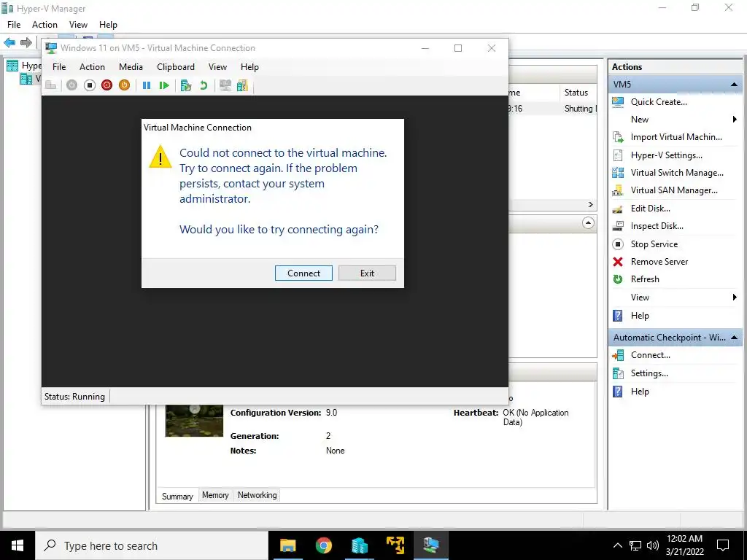The image size is (747, 560).
Task: Click the Stop Service icon
Action: tap(618, 244)
